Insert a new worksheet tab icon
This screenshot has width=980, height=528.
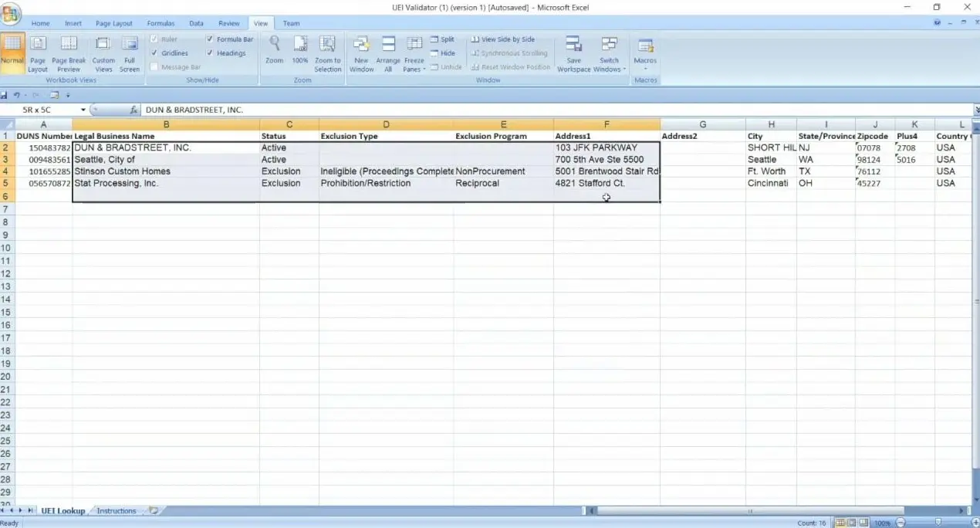154,511
